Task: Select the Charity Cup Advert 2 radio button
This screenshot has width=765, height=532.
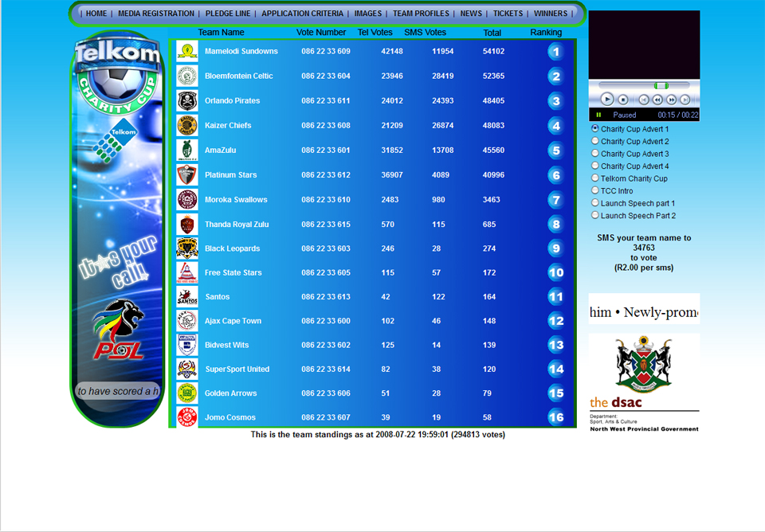Action: pos(594,141)
